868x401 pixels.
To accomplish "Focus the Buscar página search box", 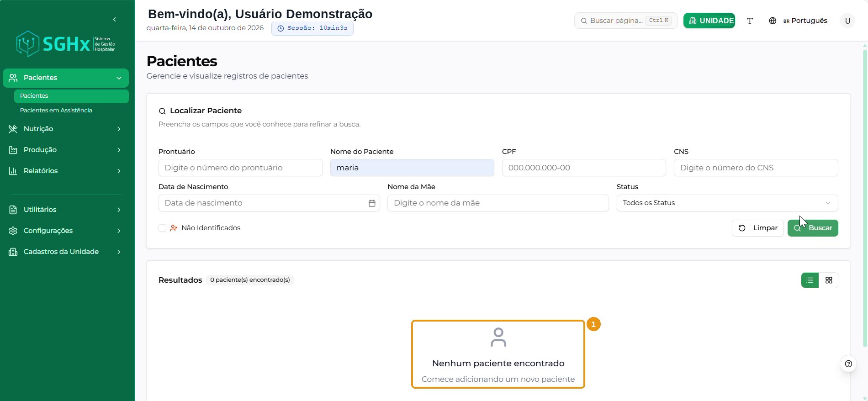I will click(626, 21).
